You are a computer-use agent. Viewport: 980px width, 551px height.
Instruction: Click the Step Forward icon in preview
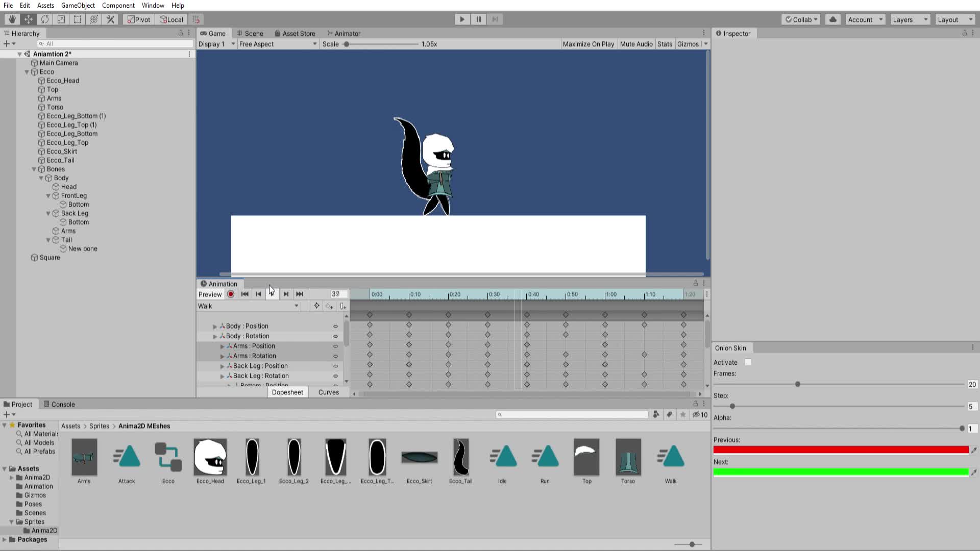(286, 294)
